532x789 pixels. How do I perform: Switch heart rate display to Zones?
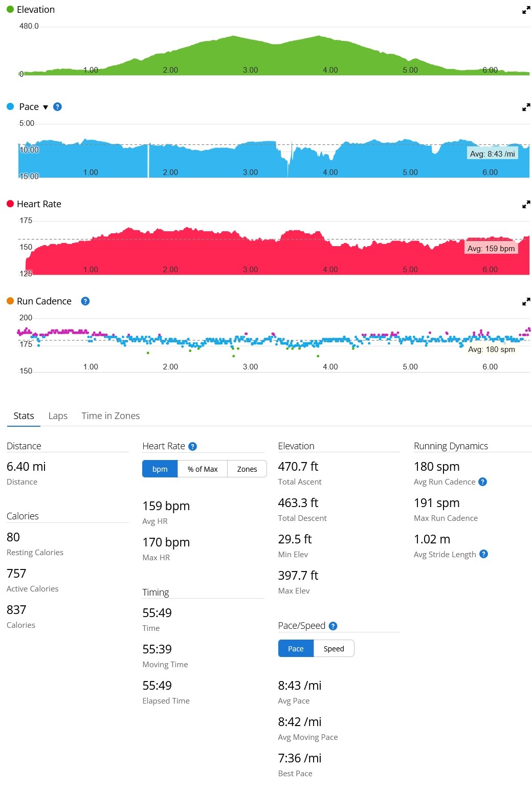[x=247, y=469]
